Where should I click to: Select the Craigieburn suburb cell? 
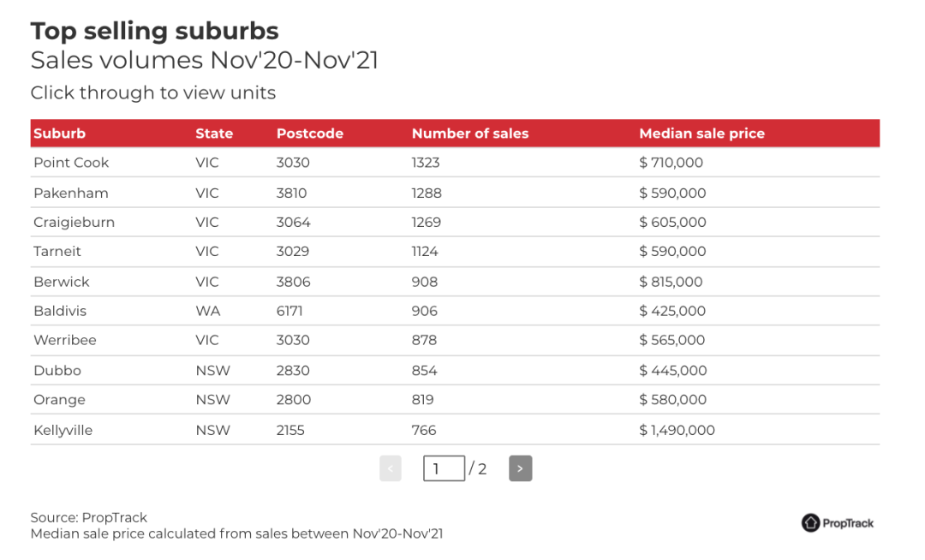[x=75, y=223]
